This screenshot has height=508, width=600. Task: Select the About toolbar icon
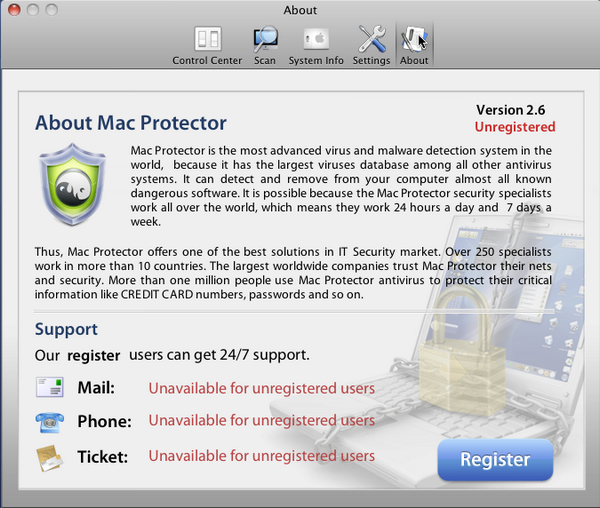[x=414, y=39]
